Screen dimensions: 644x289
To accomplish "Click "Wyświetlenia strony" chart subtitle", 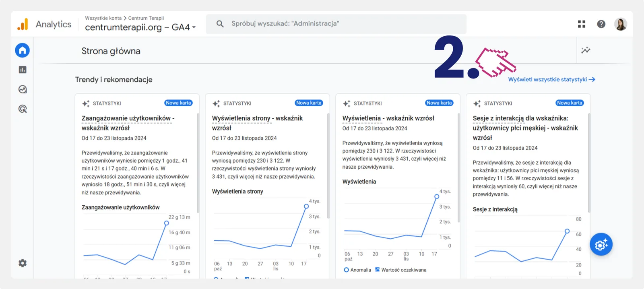I will (237, 192).
